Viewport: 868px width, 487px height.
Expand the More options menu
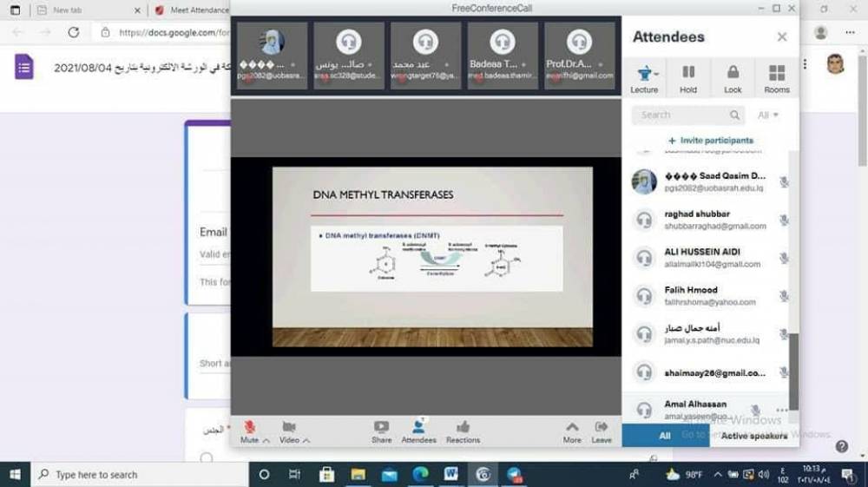point(571,427)
